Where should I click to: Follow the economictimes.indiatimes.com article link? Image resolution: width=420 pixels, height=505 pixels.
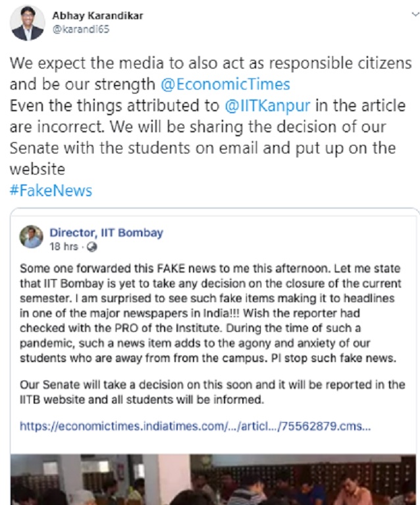click(195, 426)
